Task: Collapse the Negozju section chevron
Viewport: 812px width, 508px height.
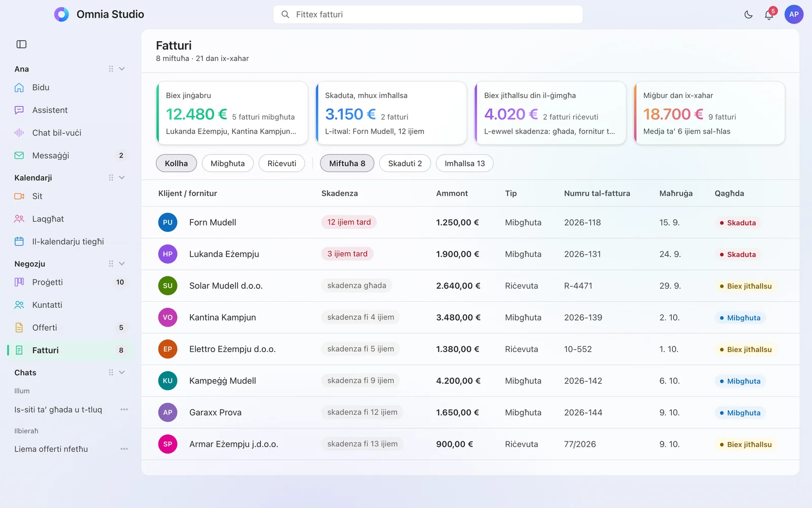Action: coord(122,264)
